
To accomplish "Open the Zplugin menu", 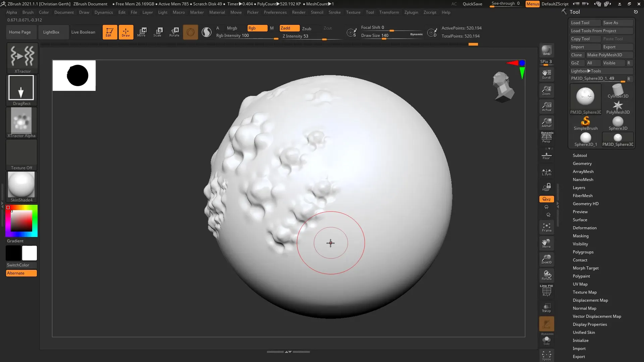I will (x=411, y=12).
